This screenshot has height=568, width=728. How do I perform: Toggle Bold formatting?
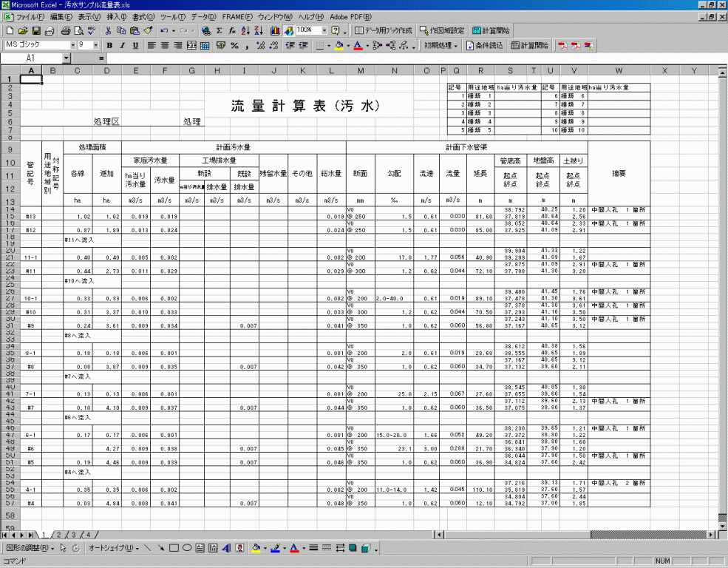(x=109, y=46)
